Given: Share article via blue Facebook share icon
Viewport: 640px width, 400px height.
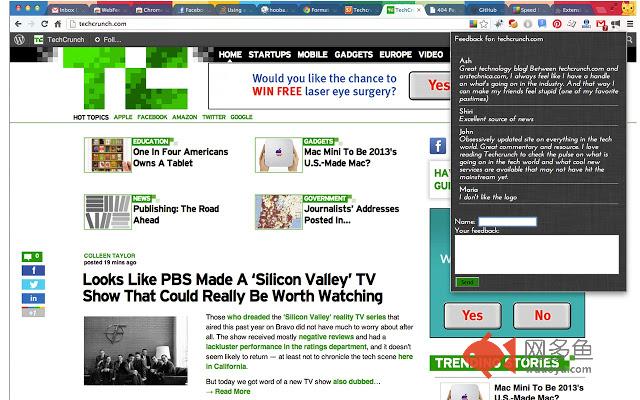Looking at the screenshot, I should point(33,271).
